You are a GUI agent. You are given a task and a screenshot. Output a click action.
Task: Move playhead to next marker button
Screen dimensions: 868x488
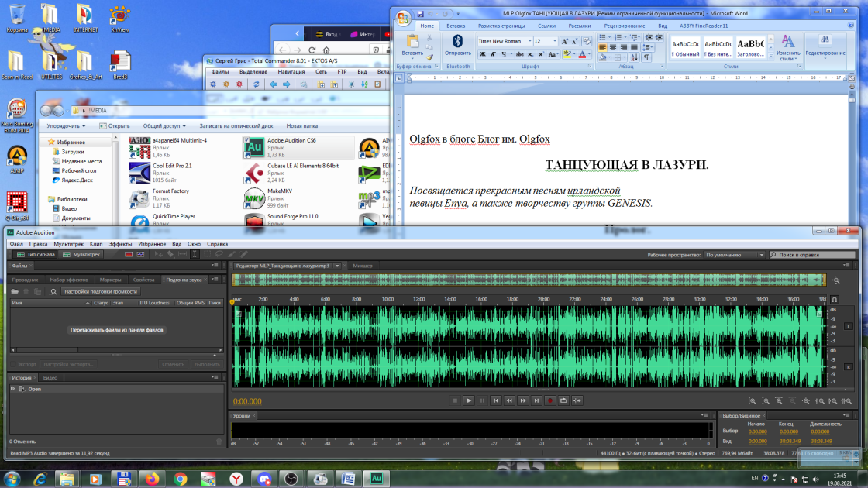click(x=536, y=400)
